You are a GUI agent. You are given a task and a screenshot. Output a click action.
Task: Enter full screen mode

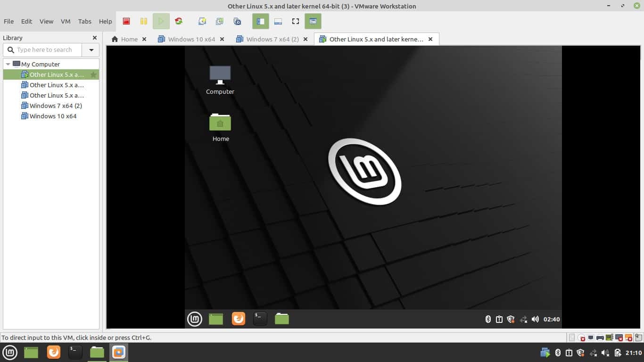296,21
